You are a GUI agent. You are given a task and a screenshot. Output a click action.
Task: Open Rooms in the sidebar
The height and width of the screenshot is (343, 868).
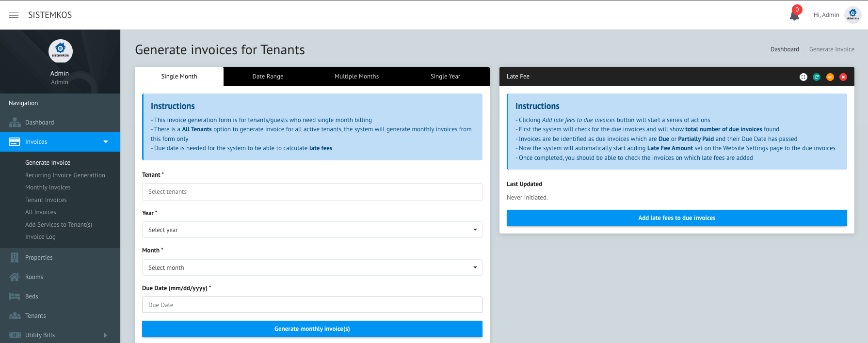(x=60, y=277)
